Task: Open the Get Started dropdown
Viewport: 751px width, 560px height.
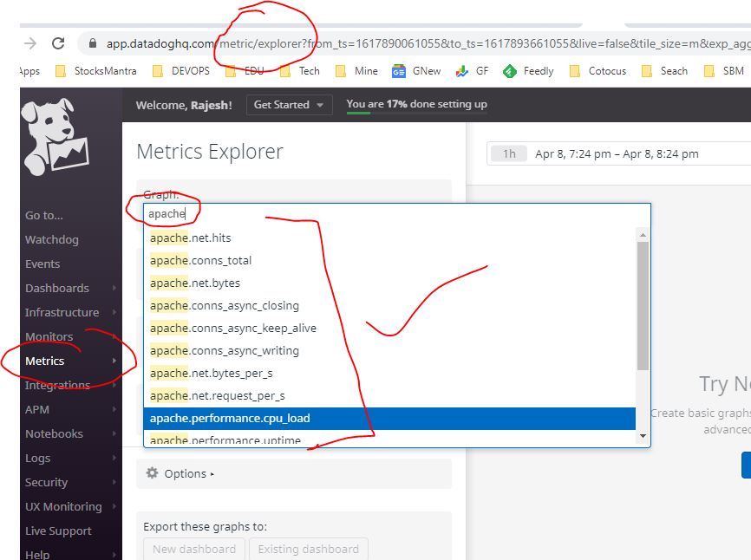Action: (x=289, y=105)
